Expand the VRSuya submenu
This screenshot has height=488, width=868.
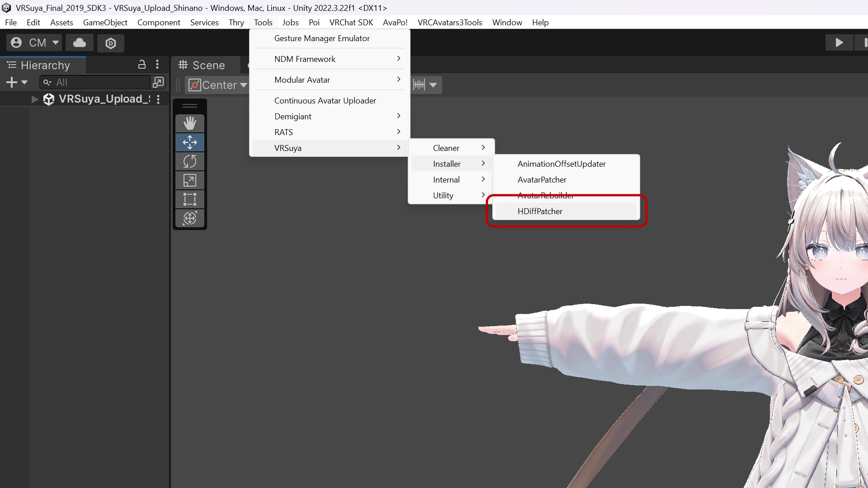tap(330, 148)
